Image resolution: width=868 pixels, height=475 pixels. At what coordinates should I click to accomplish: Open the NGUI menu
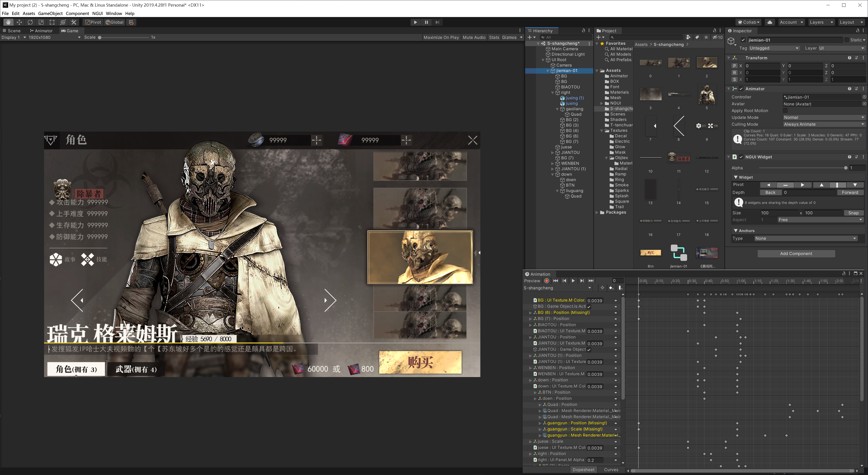pos(97,13)
